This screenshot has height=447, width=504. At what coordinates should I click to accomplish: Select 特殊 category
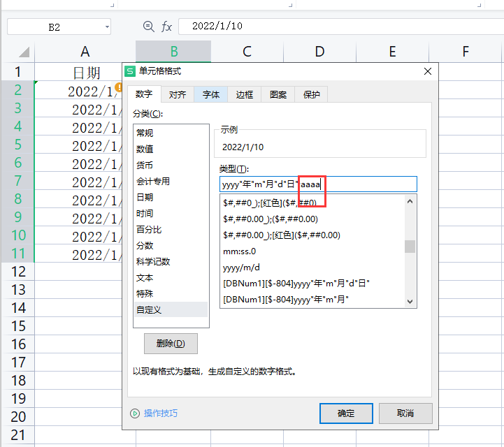(171, 294)
